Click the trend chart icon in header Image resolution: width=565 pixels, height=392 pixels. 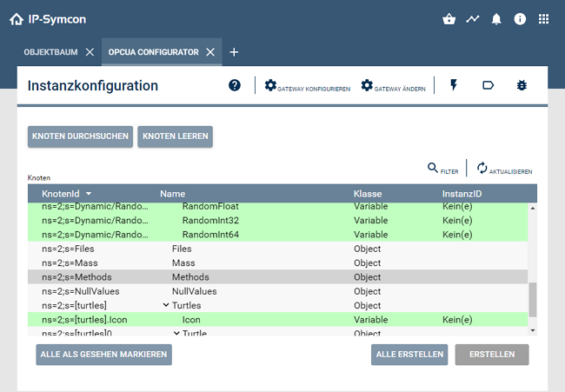[x=473, y=19]
